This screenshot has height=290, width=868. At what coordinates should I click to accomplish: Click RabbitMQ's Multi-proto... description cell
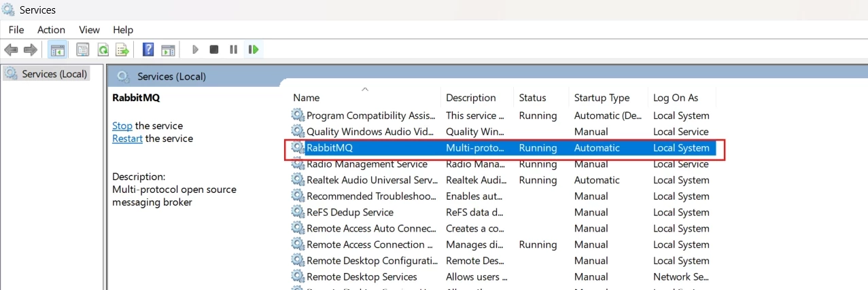coord(475,147)
